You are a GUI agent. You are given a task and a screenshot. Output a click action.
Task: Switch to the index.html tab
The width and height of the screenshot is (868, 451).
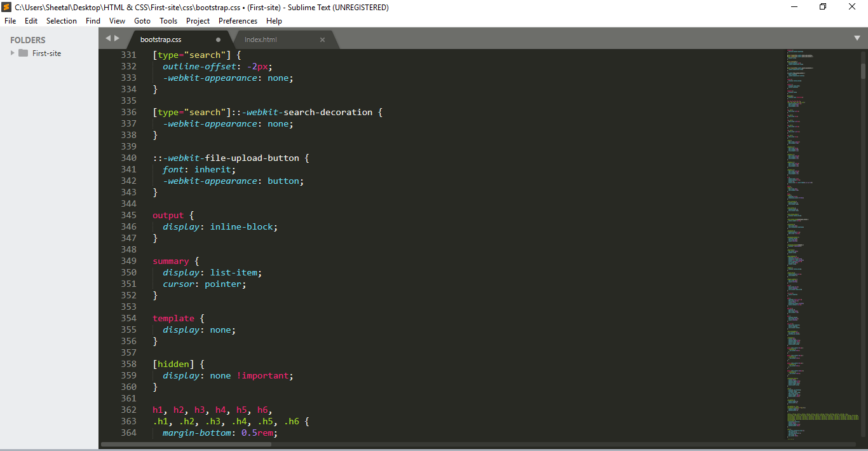click(261, 39)
